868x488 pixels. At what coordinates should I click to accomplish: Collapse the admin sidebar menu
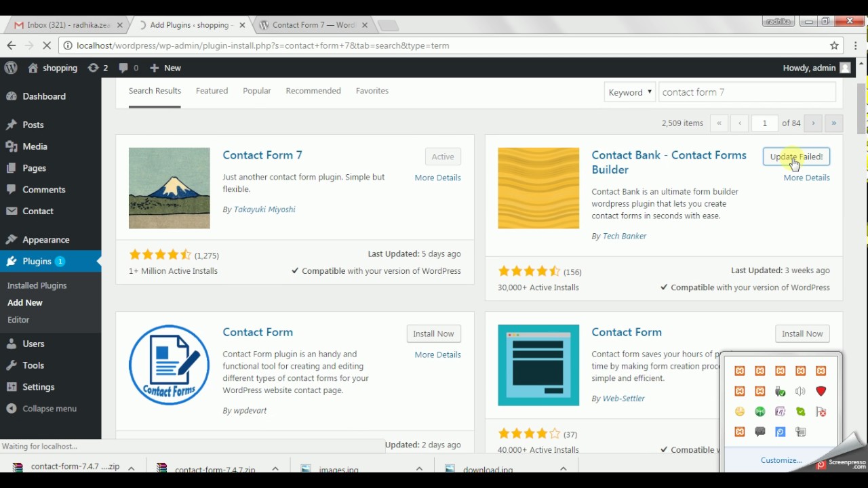[51, 409]
